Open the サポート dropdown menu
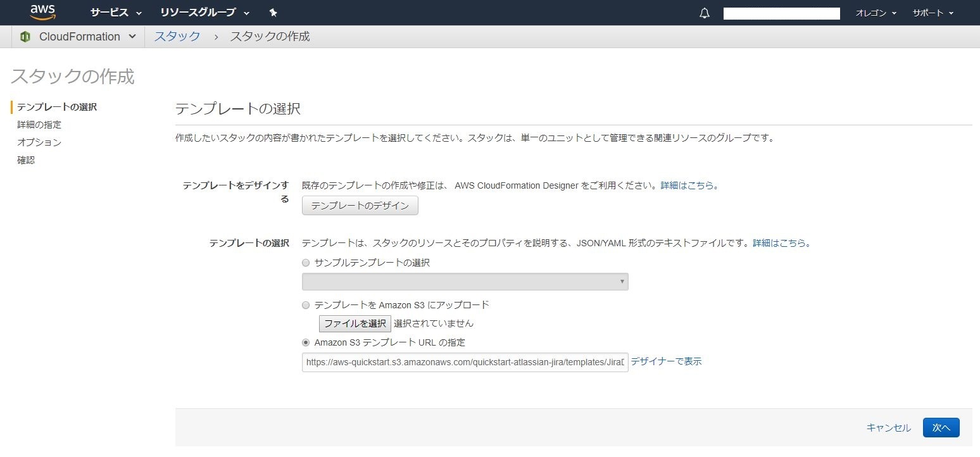The image size is (980, 457). click(933, 13)
